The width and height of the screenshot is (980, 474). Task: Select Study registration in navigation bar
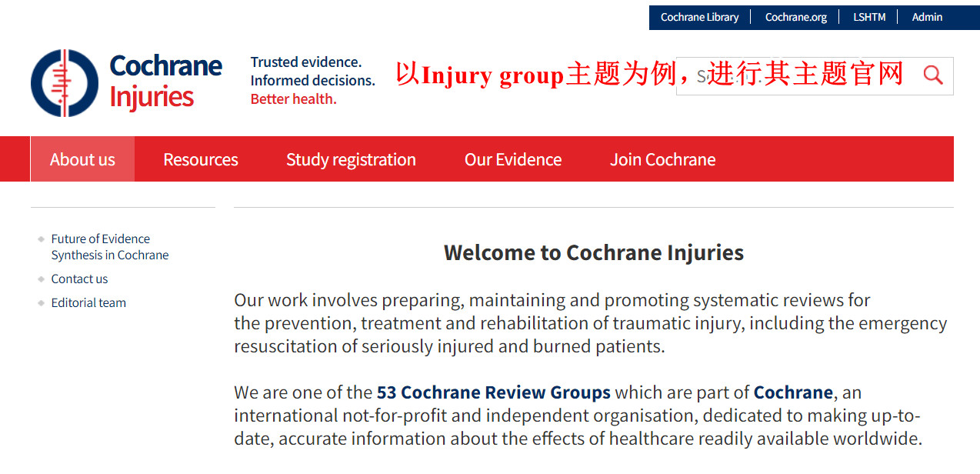351,159
